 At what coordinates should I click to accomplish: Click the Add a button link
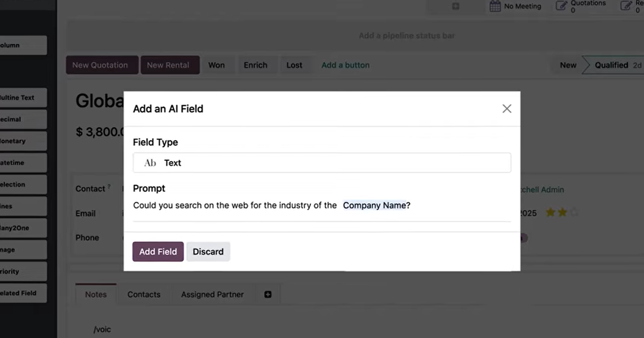point(345,65)
